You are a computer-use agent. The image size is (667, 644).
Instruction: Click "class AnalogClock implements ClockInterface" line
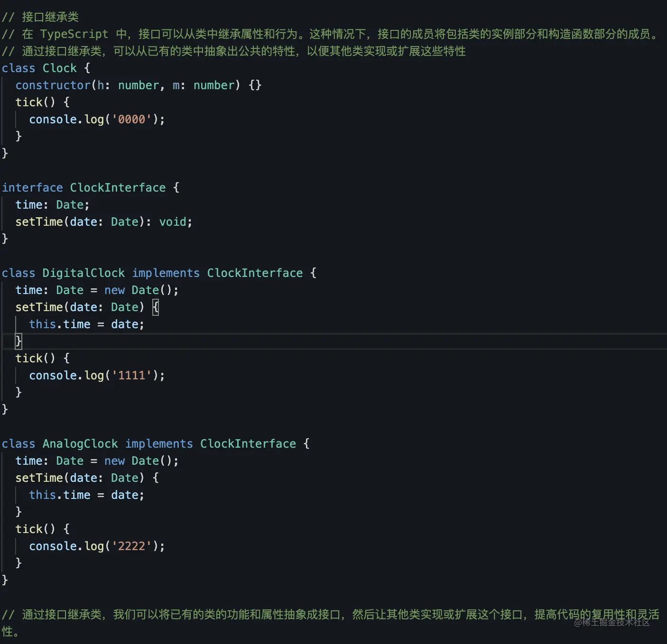[x=156, y=444]
